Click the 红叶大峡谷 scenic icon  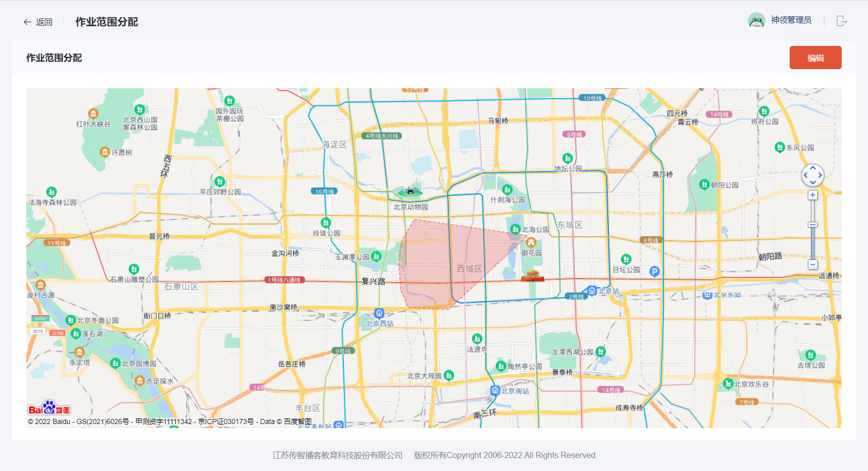click(93, 113)
